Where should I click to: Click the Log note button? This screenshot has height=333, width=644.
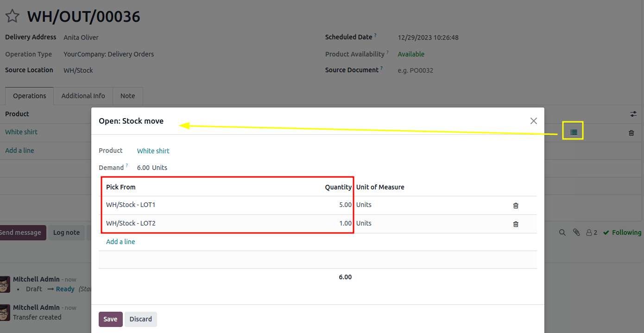click(x=66, y=232)
